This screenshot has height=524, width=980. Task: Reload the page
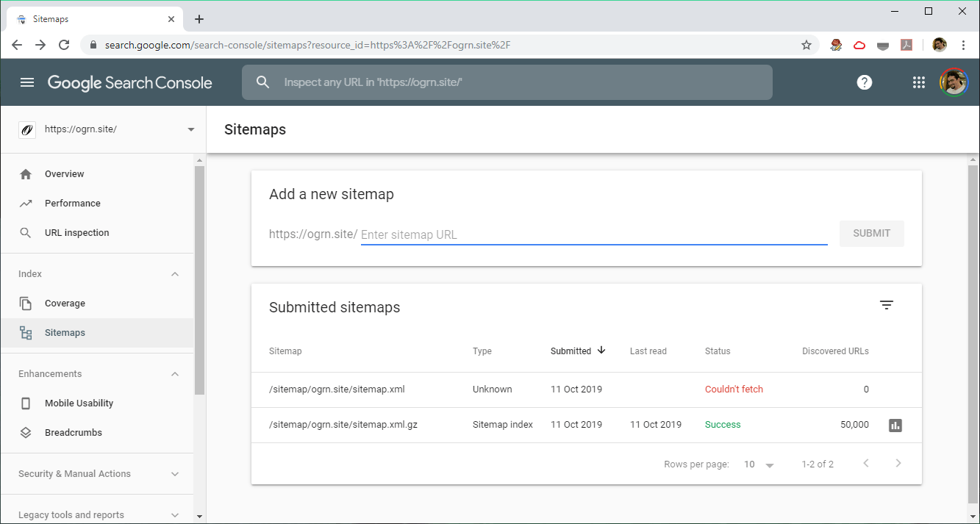[x=64, y=45]
